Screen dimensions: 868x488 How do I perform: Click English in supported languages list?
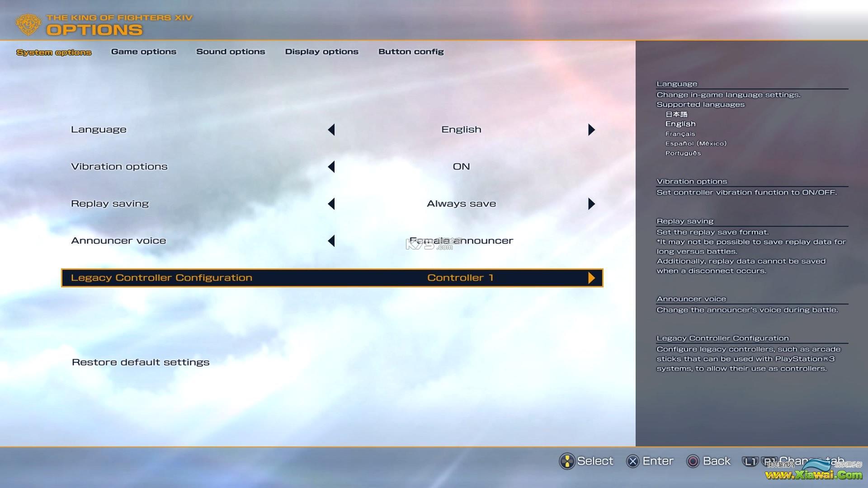click(x=680, y=124)
